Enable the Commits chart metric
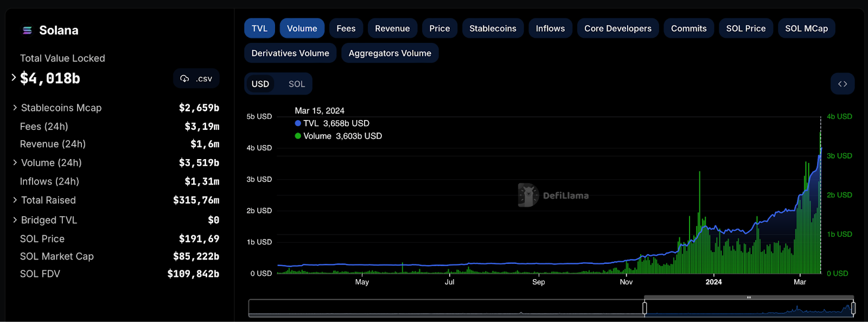The width and height of the screenshot is (868, 322). tap(689, 28)
